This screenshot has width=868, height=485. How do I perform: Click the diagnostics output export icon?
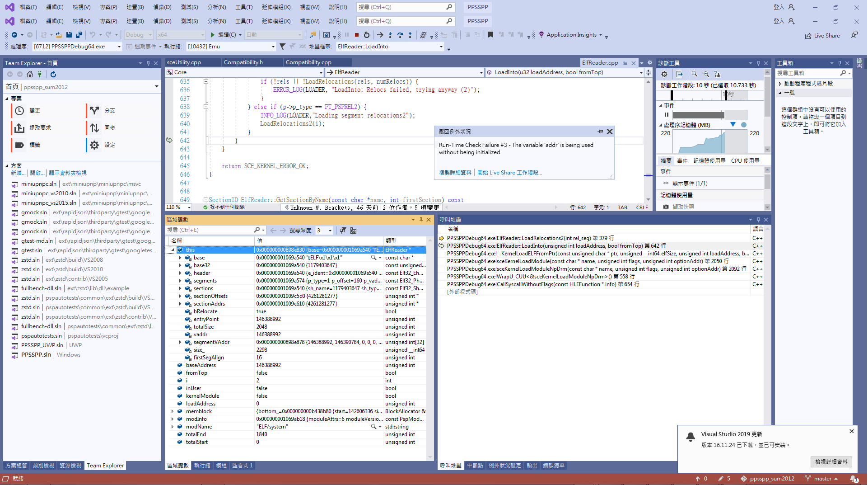pos(680,74)
